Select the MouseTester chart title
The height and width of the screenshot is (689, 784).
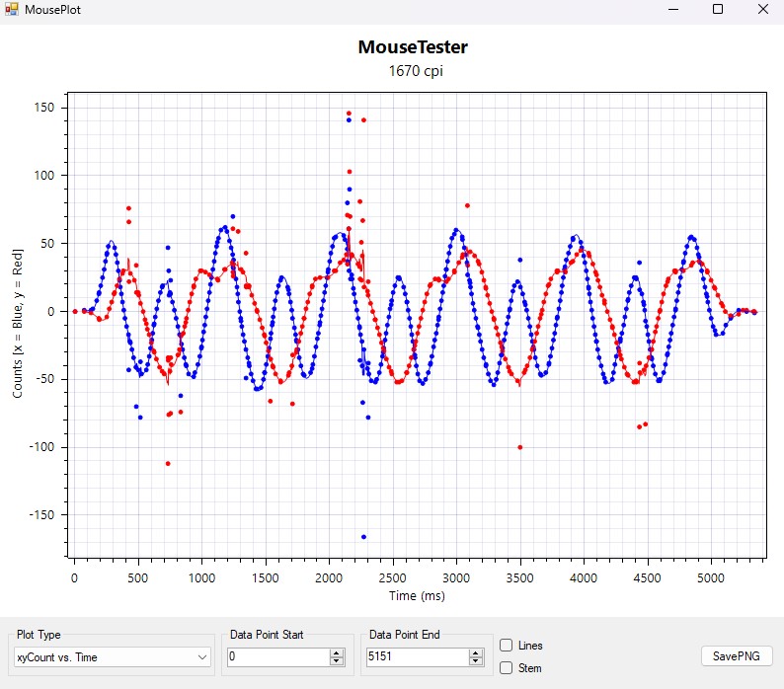click(x=413, y=47)
